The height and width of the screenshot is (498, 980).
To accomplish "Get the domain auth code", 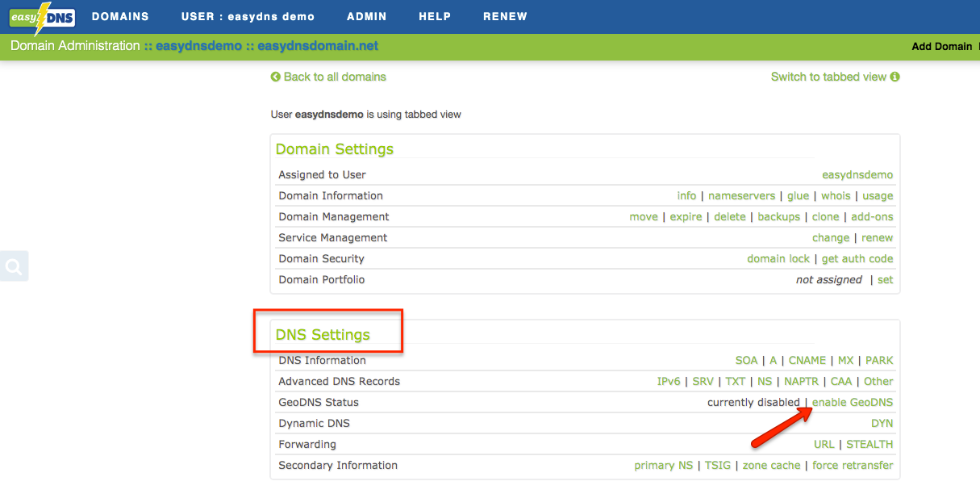I will tap(857, 258).
